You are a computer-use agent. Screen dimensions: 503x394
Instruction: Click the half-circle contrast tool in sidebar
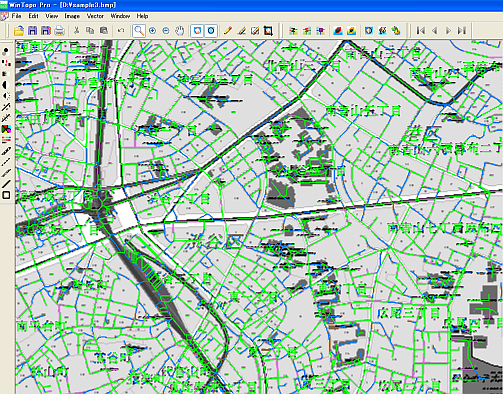pyautogui.click(x=6, y=85)
